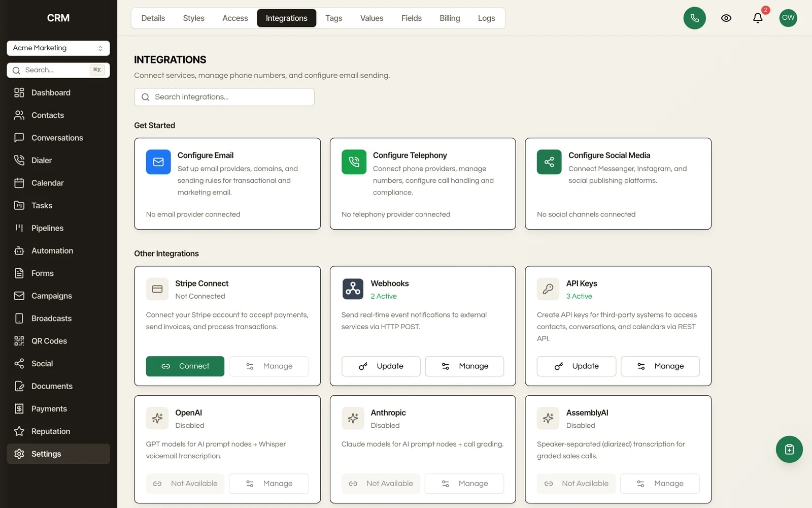Switch to the Styles tab

coord(194,18)
